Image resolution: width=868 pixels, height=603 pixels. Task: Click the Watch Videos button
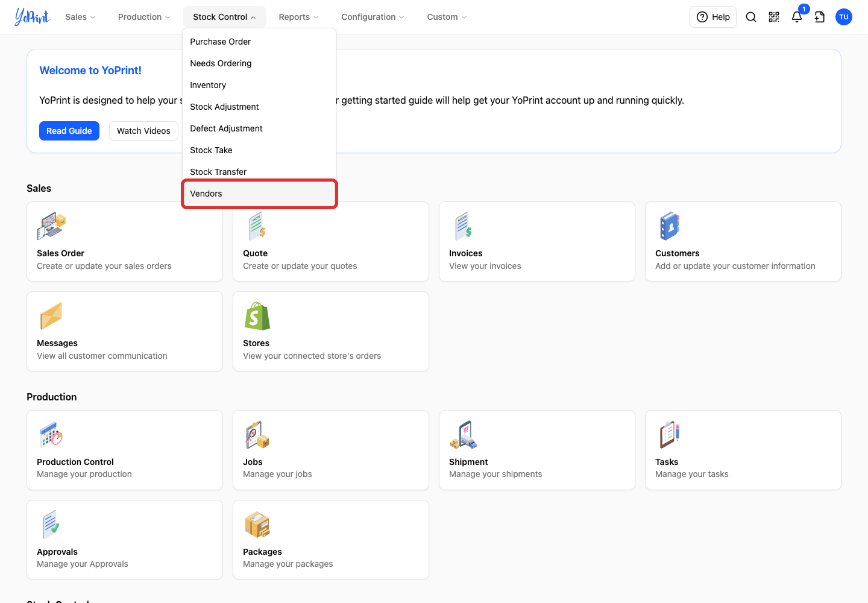[143, 131]
